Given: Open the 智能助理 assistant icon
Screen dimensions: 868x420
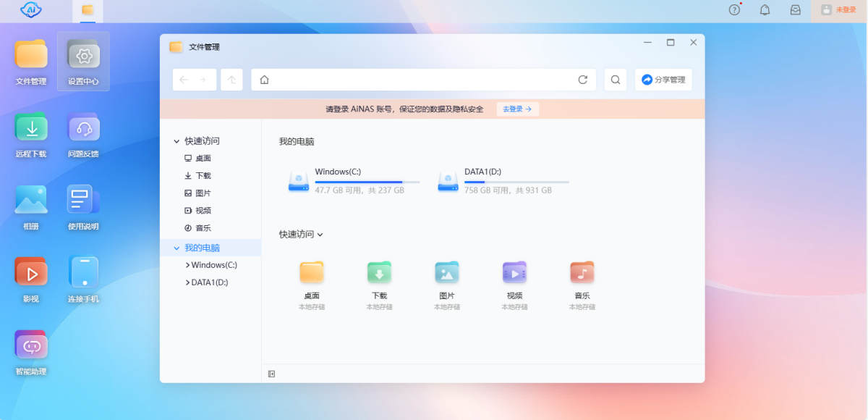Looking at the screenshot, I should [x=31, y=347].
